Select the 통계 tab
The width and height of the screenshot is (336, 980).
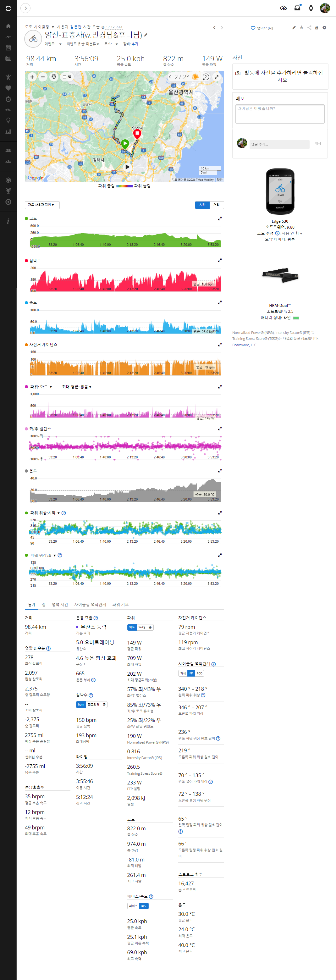tap(31, 605)
